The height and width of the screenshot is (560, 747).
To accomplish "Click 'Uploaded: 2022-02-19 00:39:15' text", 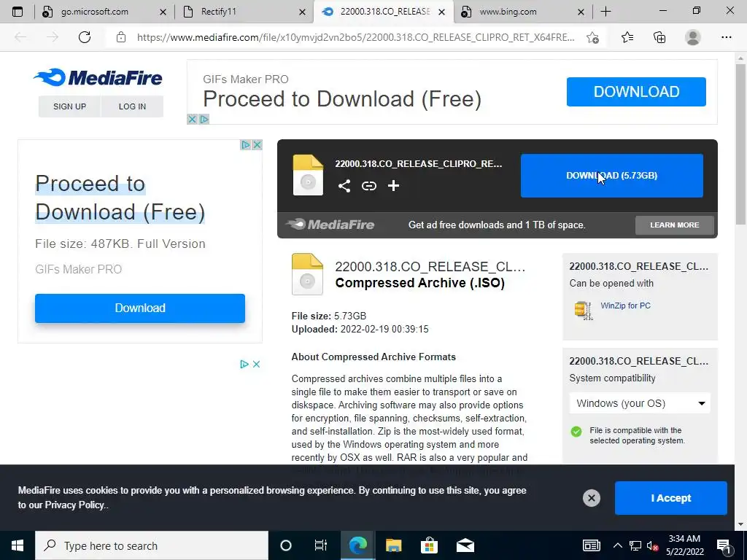I will pos(360,329).
